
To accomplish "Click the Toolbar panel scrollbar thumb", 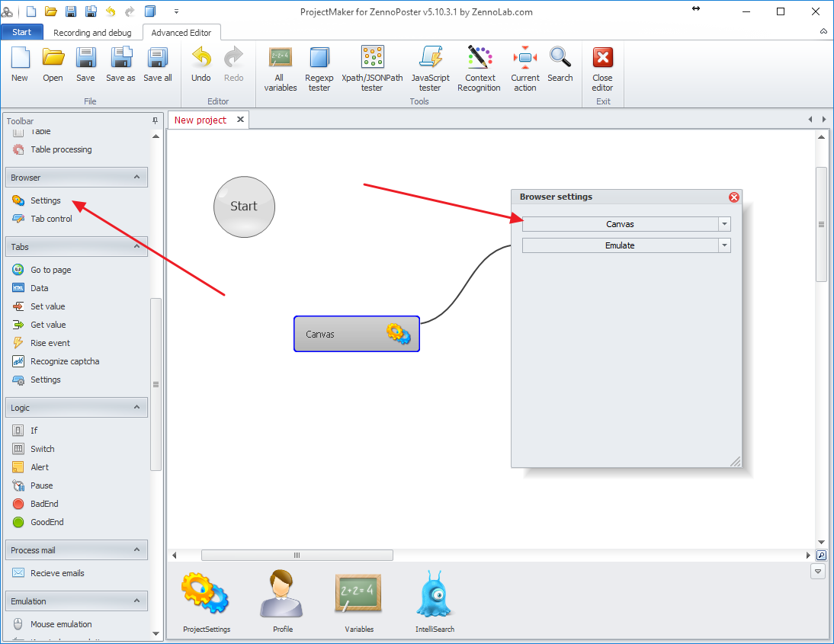I will click(x=156, y=384).
